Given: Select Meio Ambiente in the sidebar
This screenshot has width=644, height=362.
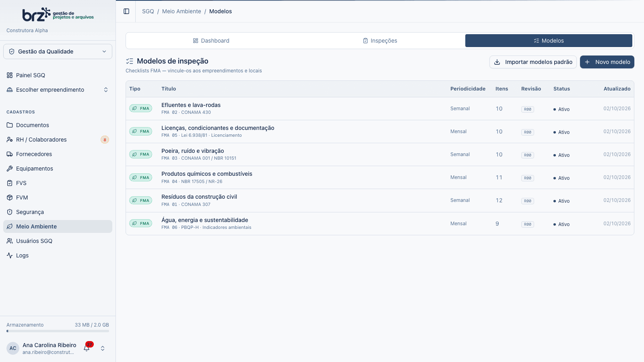Looking at the screenshot, I should tap(58, 226).
